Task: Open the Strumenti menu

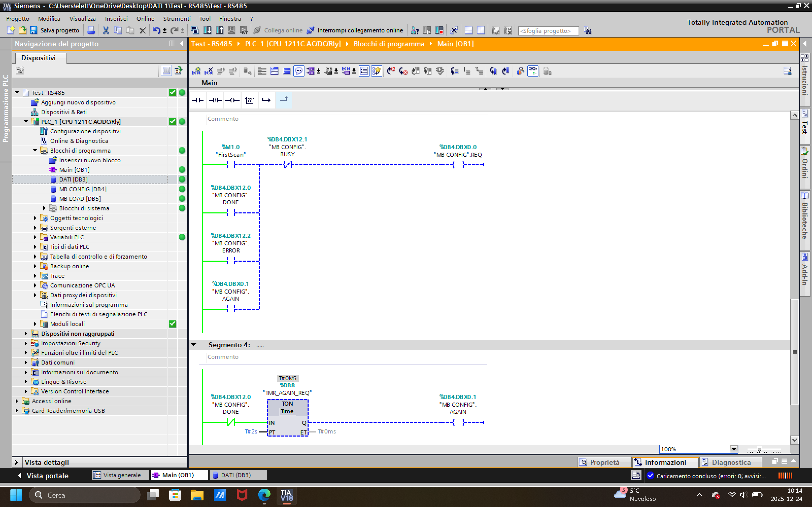Action: (x=177, y=19)
